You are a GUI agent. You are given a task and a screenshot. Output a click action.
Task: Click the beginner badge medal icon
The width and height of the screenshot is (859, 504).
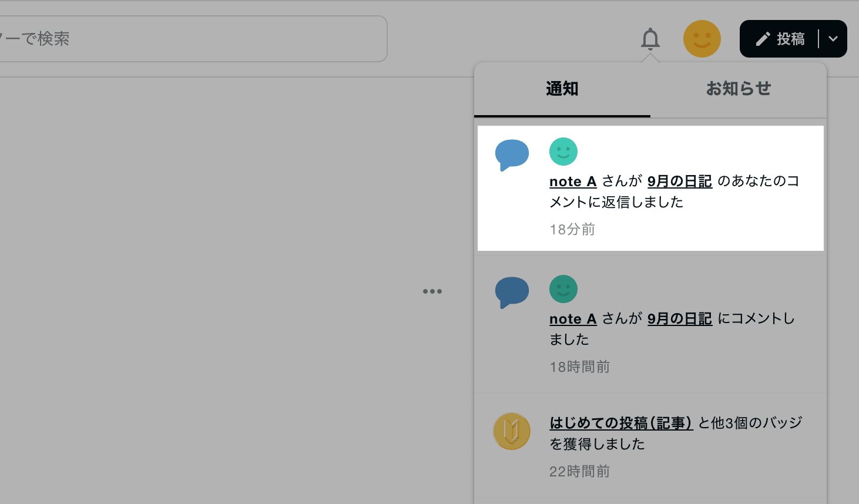coord(512,431)
